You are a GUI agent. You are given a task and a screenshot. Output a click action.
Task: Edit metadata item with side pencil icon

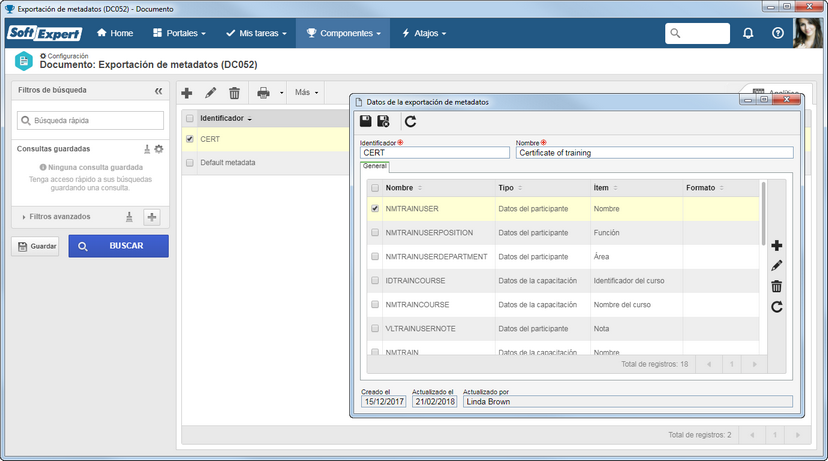pos(776,266)
